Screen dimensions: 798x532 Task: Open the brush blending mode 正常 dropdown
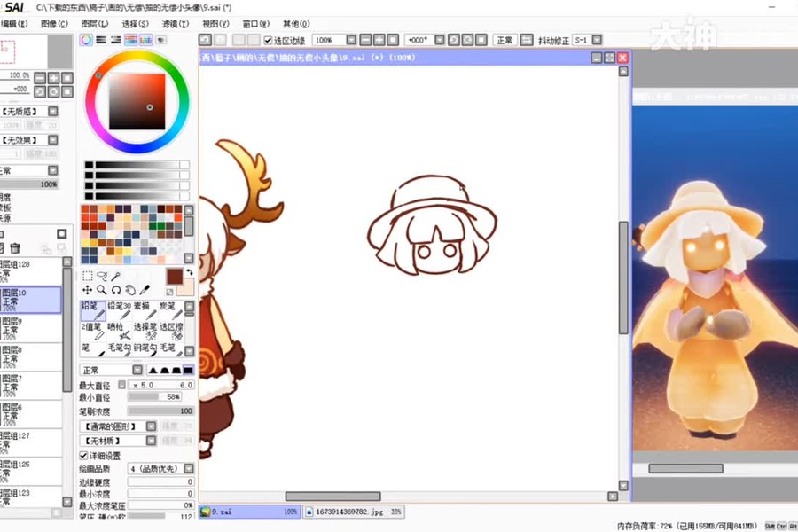137,370
